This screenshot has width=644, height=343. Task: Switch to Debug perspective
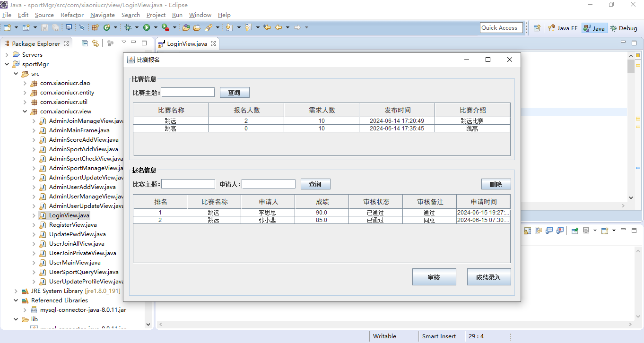624,28
